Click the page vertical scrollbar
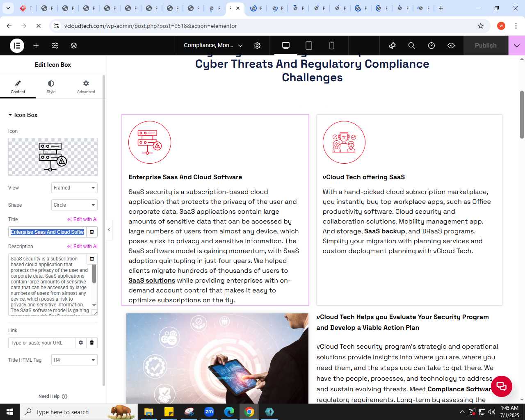The width and height of the screenshot is (525, 420). point(522,115)
